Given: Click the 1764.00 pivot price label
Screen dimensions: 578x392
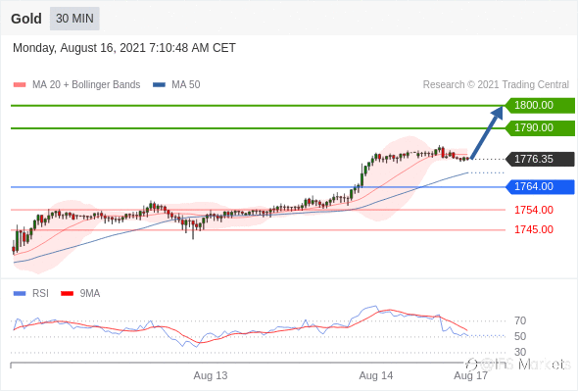Looking at the screenshot, I should (540, 186).
